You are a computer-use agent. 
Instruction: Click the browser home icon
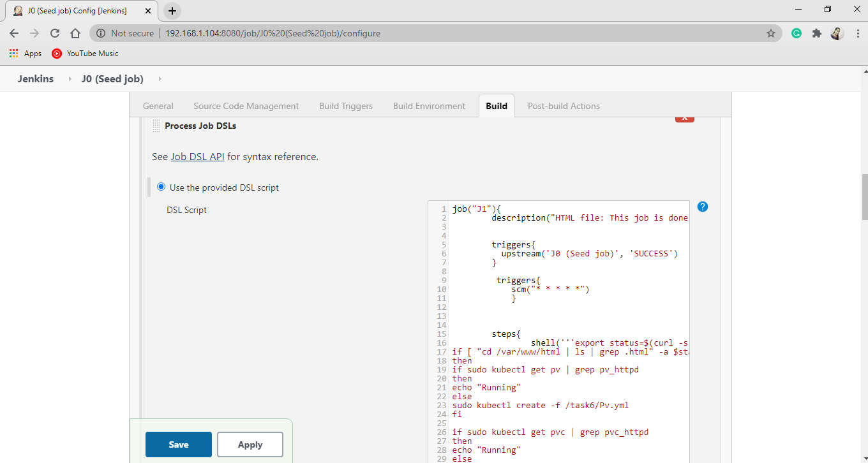75,33
